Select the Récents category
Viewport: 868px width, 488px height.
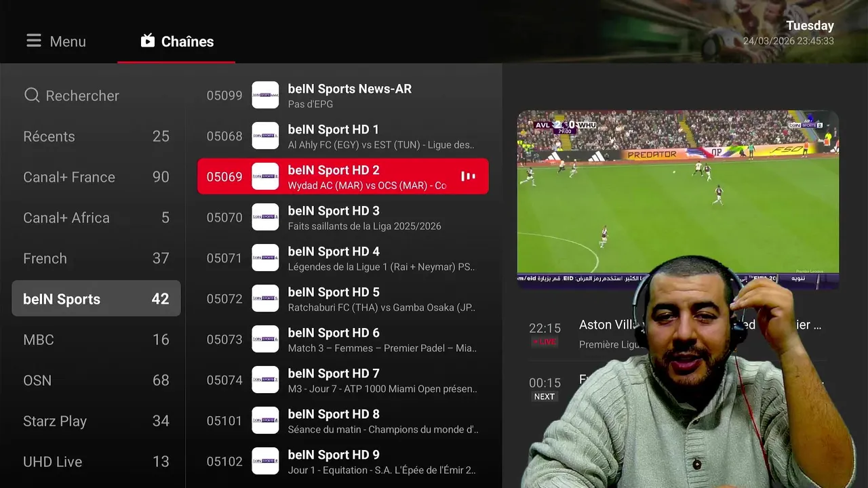[x=96, y=136]
